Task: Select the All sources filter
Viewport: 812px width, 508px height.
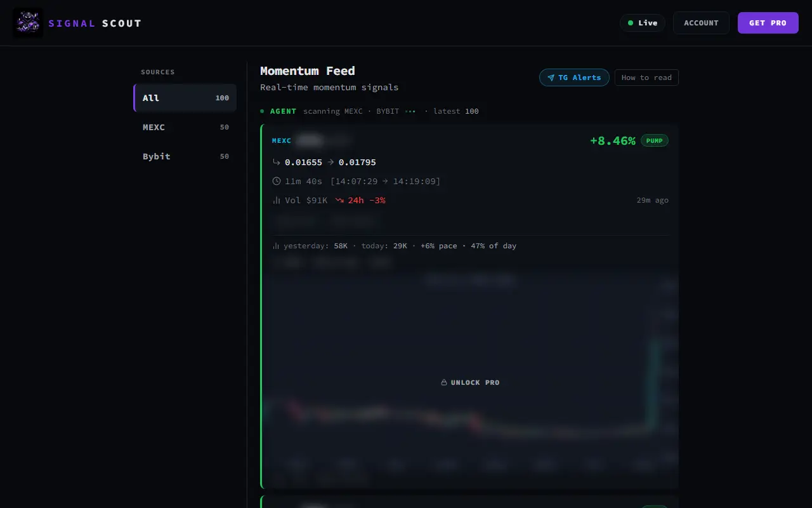Action: (x=185, y=98)
